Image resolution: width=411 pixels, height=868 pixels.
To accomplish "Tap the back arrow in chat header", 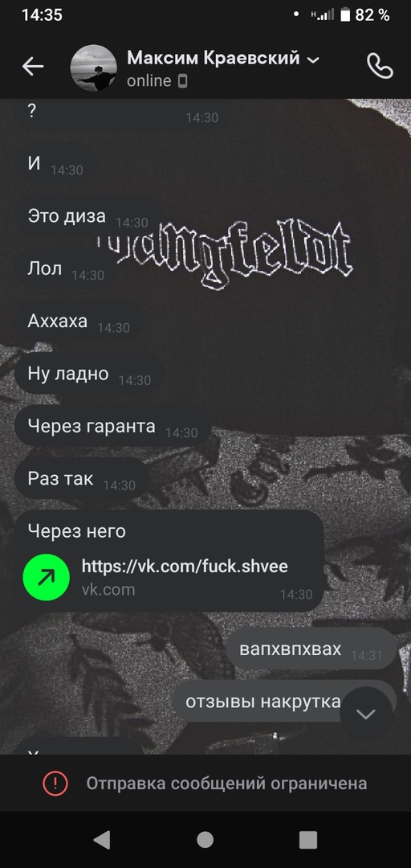I will (33, 67).
